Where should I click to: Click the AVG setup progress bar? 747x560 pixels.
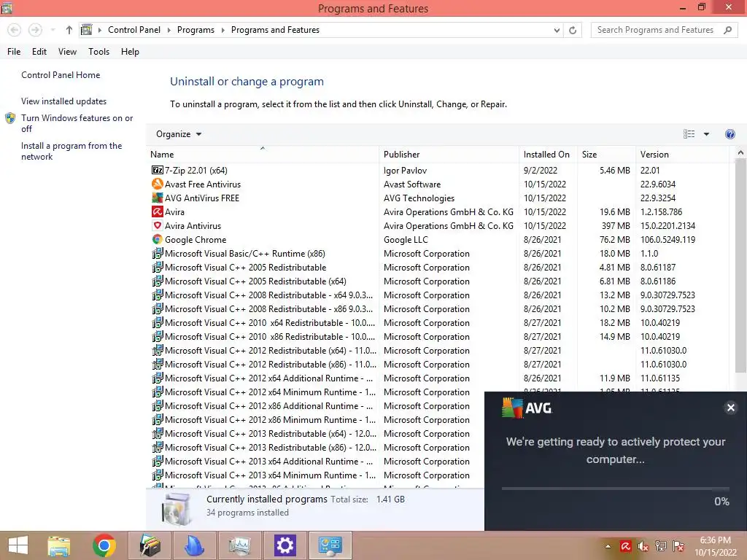pyautogui.click(x=615, y=489)
